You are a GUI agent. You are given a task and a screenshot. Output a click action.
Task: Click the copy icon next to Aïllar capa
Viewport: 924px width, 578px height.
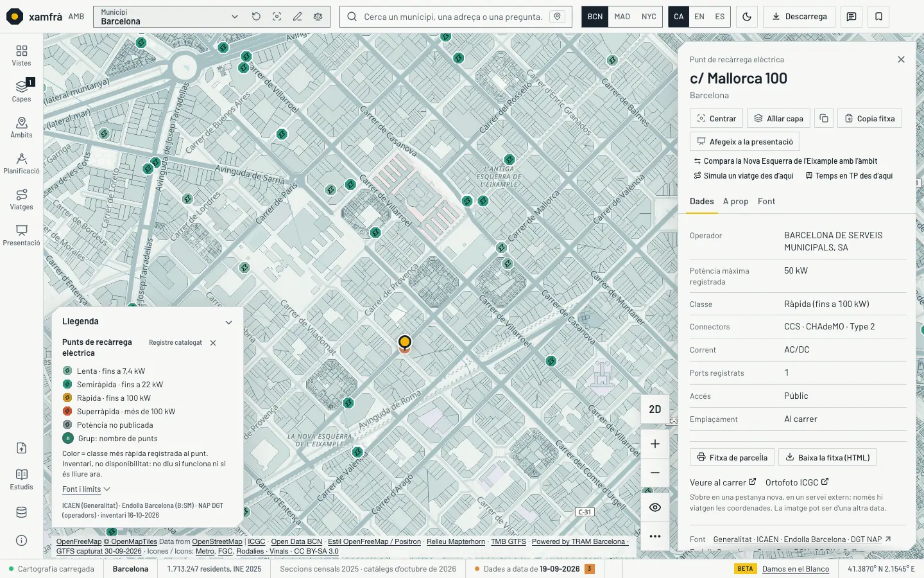click(824, 118)
